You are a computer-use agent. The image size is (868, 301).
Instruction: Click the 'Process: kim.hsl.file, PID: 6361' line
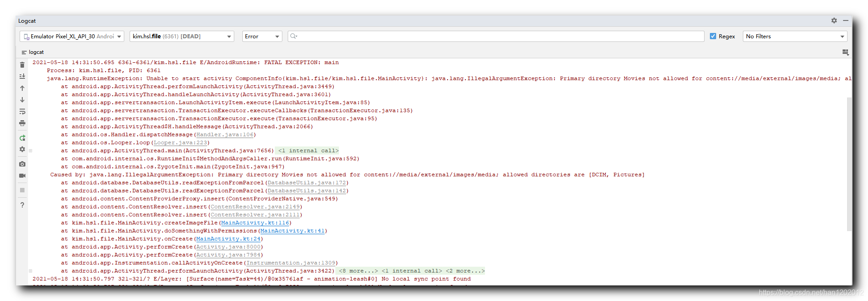(104, 70)
